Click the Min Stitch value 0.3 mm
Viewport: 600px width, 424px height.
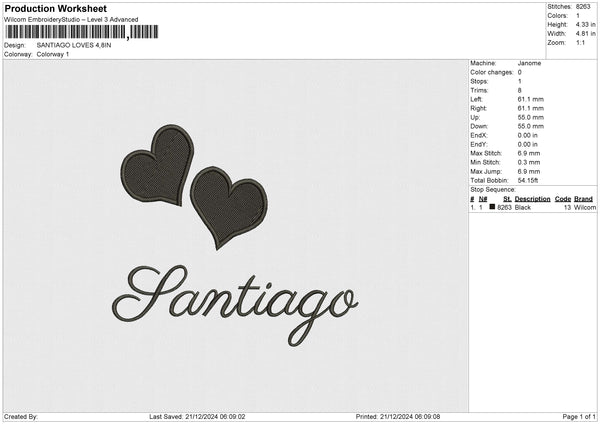coord(529,162)
